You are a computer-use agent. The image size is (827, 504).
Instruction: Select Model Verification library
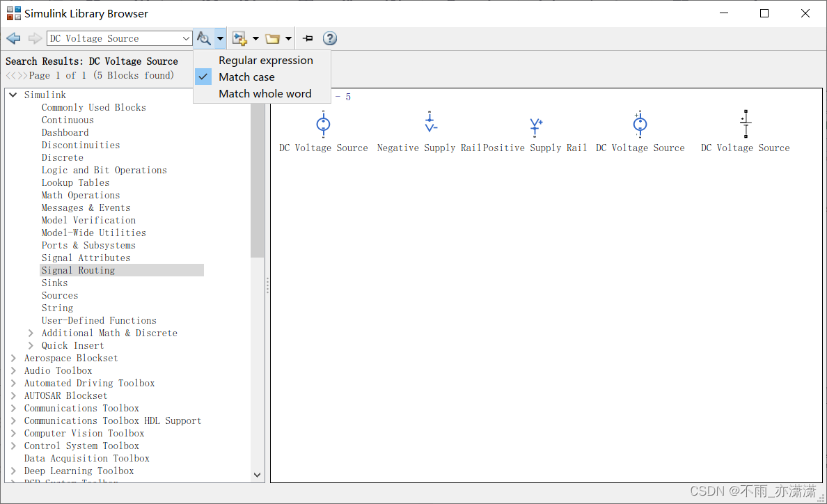[x=88, y=221]
